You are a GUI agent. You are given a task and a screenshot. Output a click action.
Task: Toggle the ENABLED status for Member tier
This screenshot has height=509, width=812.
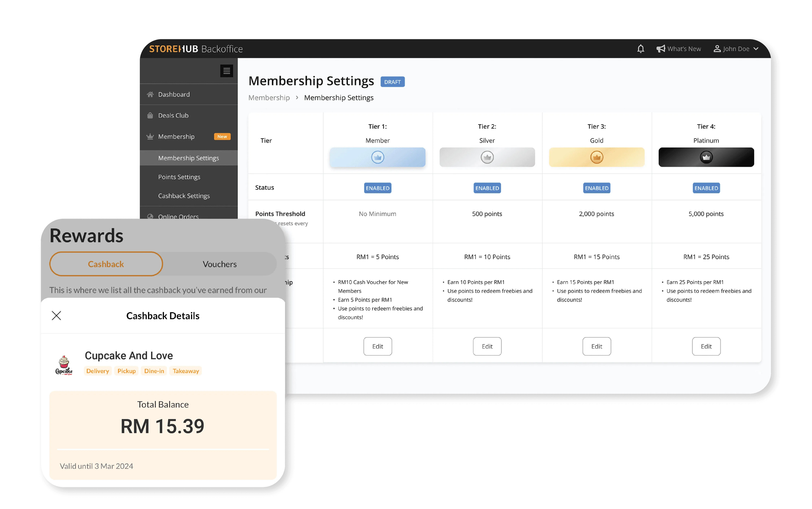(377, 188)
